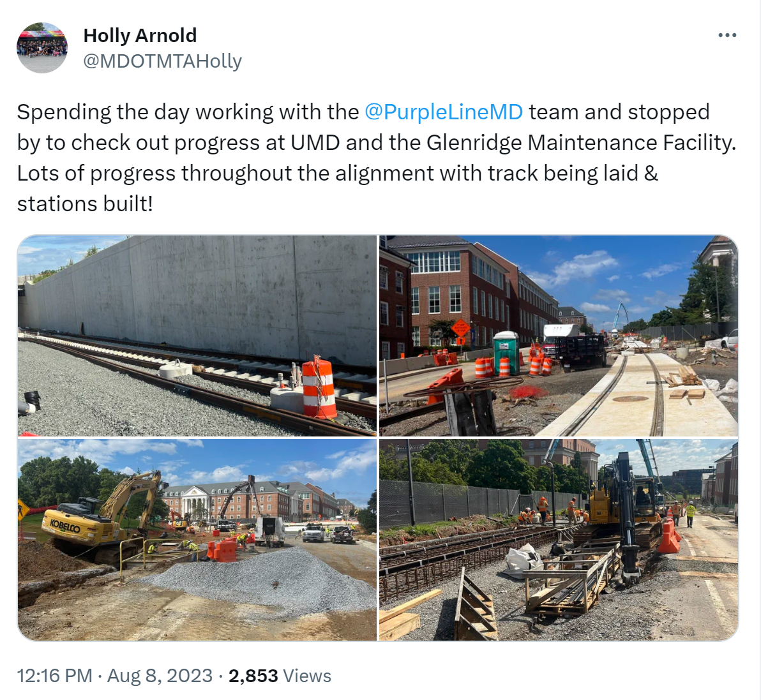
Task: Open the concrete wall track photo
Action: pyautogui.click(x=197, y=336)
